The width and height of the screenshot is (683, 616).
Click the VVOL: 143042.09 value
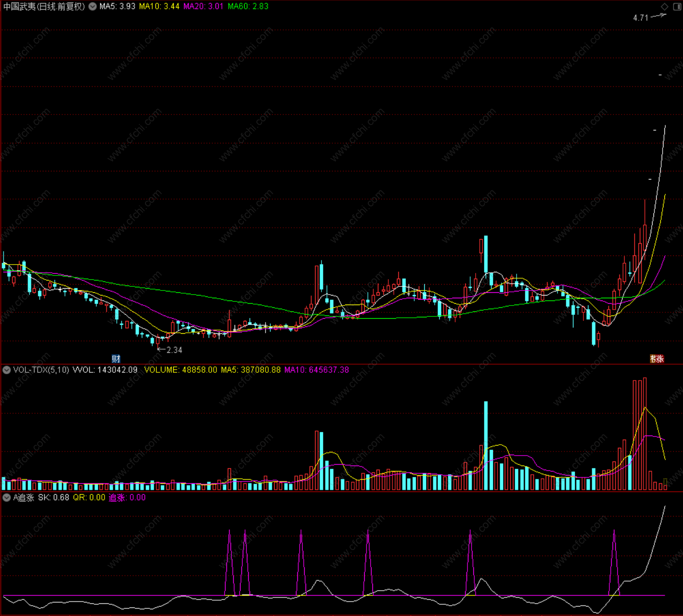coord(105,370)
